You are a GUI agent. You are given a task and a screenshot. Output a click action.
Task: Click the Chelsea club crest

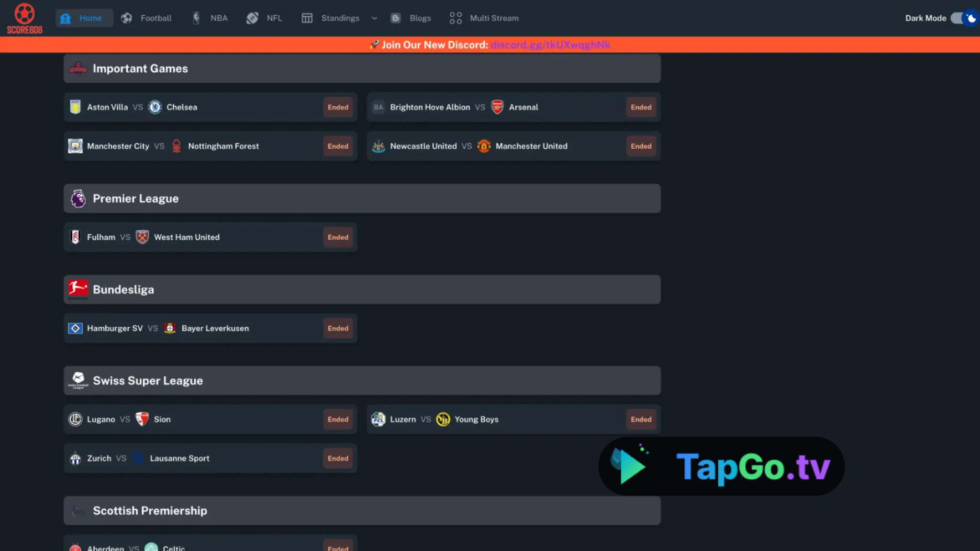point(155,107)
